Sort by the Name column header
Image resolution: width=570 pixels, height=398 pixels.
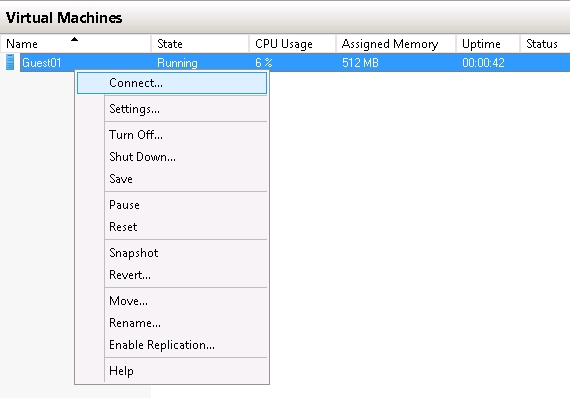pyautogui.click(x=76, y=44)
